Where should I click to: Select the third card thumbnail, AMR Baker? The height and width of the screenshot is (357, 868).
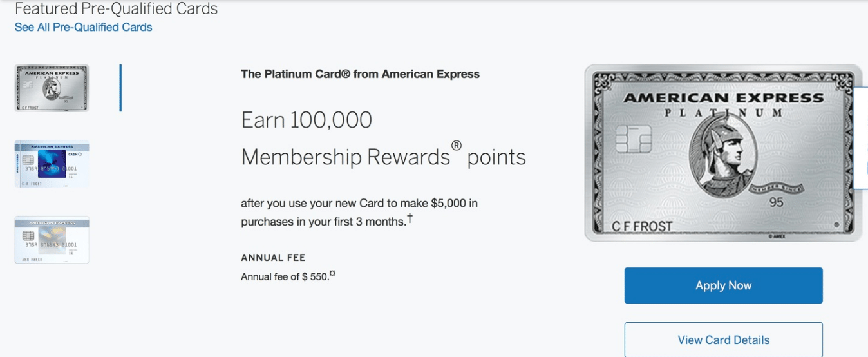[52, 240]
